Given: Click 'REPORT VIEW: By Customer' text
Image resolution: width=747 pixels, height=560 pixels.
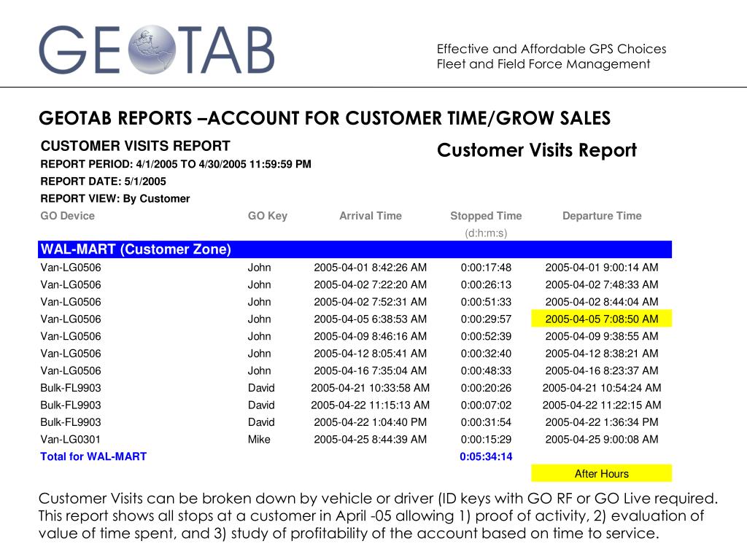Looking at the screenshot, I should click(115, 198).
